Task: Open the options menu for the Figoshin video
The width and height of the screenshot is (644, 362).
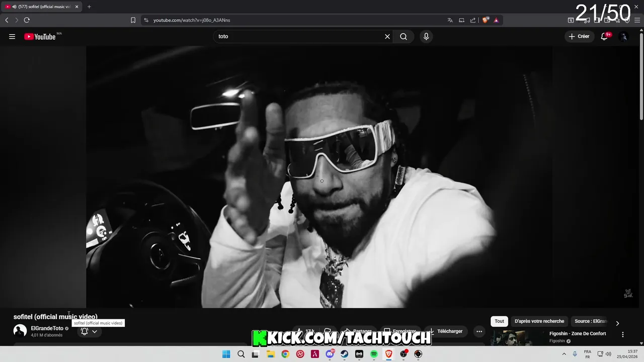Action: (623, 334)
